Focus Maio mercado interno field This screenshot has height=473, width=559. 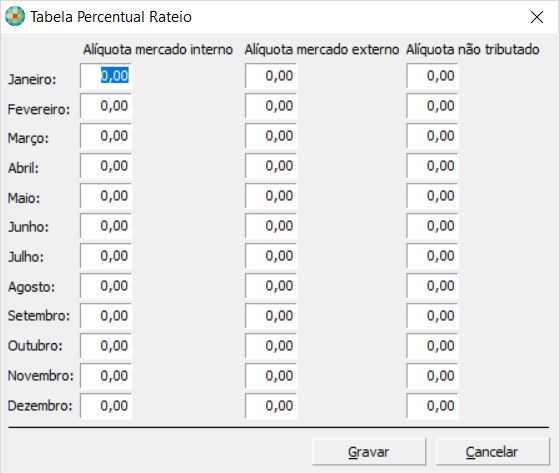pos(106,196)
